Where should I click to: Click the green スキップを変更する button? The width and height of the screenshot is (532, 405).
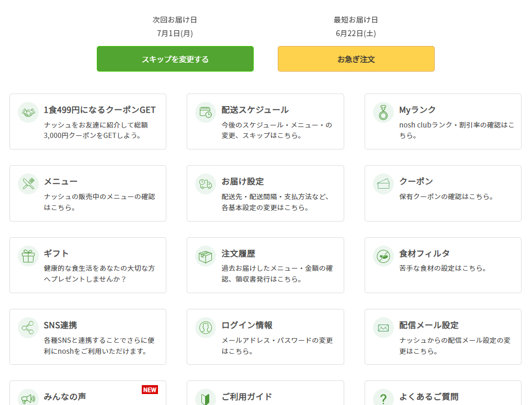[x=175, y=59]
